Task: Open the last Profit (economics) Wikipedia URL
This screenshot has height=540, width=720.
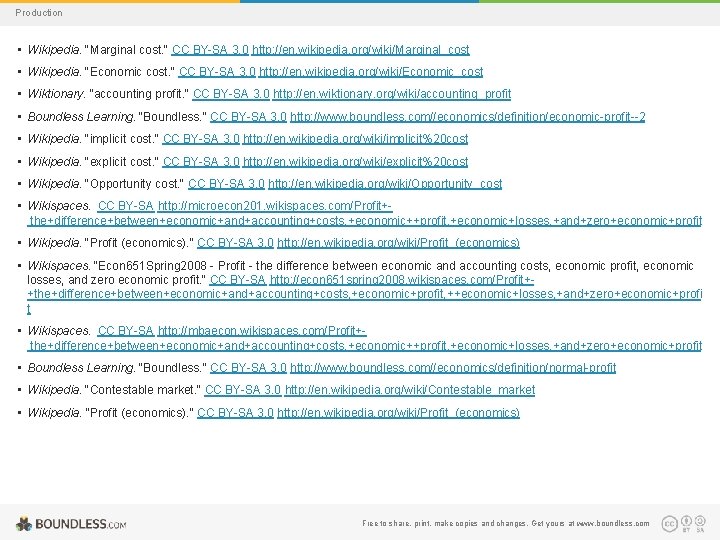Action: [398, 413]
